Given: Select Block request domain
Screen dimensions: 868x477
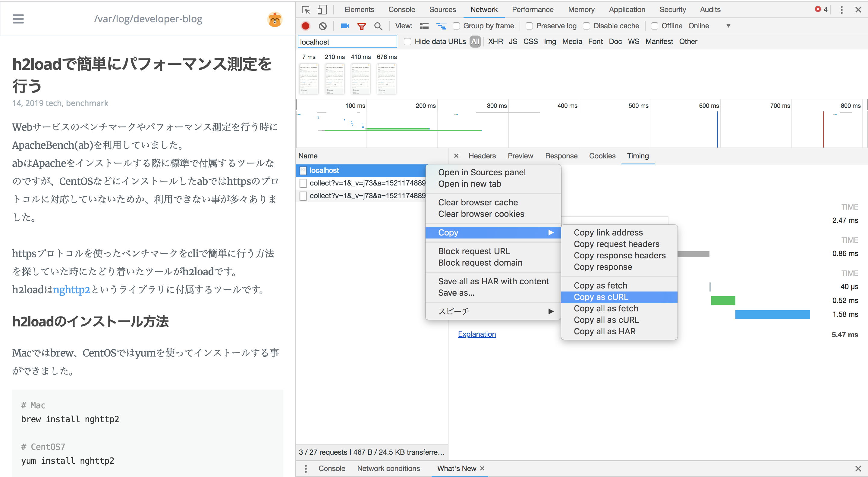Looking at the screenshot, I should [x=493, y=263].
